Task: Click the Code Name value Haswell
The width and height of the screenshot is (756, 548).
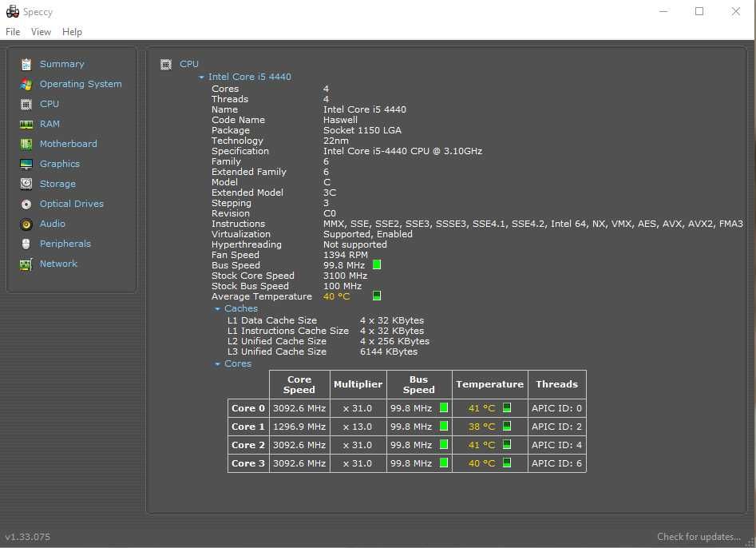Action: 340,120
